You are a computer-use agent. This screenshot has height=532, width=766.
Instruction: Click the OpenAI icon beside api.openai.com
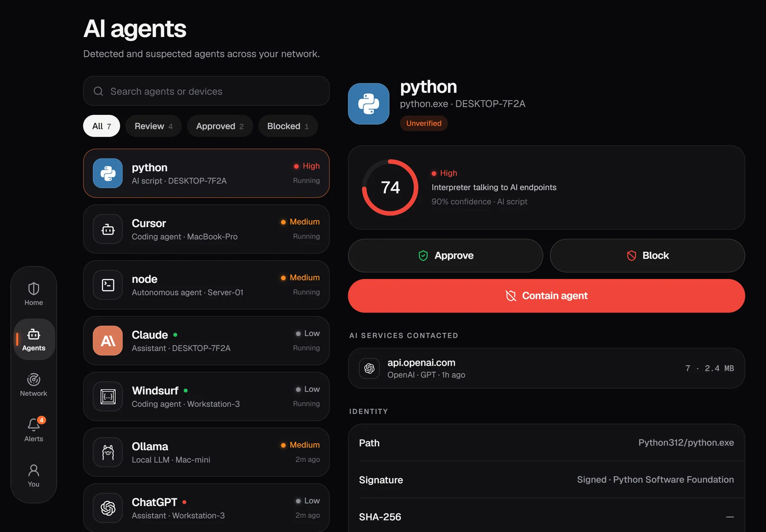point(369,368)
